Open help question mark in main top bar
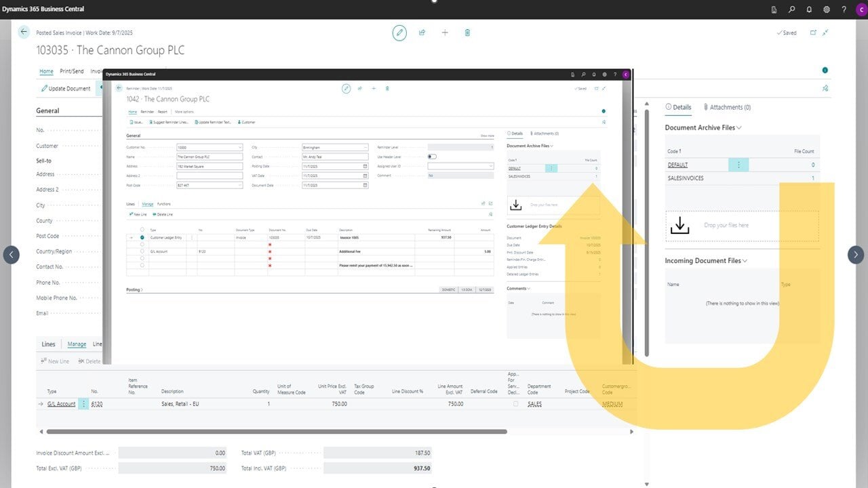 [x=844, y=9]
